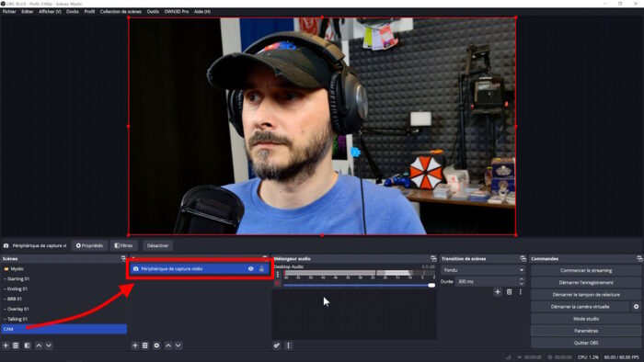Viewport: 644px width, 362px height.
Task: Decrease Durée with the down arrow
Action: (522, 284)
